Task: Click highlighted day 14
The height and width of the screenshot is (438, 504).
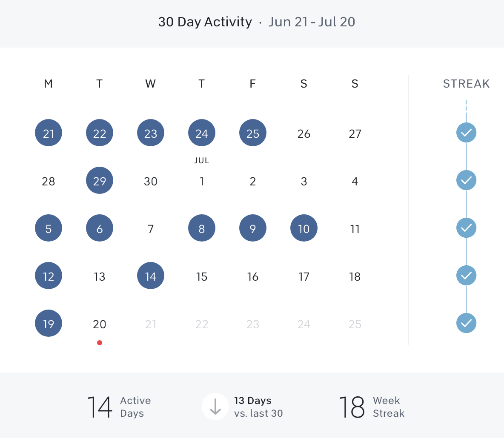Action: click(x=151, y=276)
